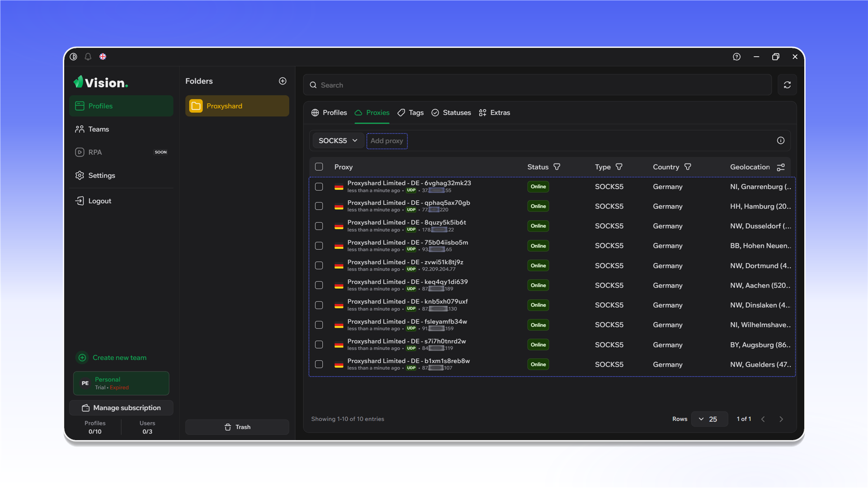Click geolocation 'BY, Augsburg' cell
Image resolution: width=868 pixels, height=488 pixels.
(x=760, y=345)
